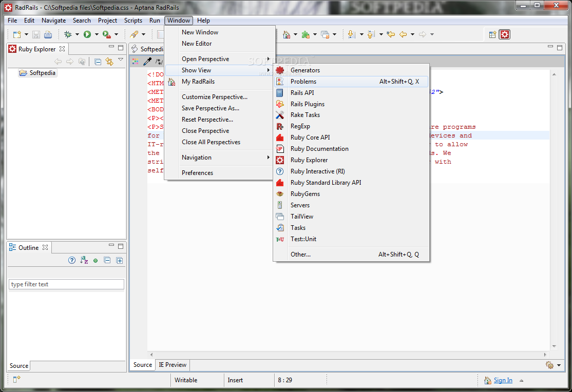This screenshot has width=572, height=392.
Task: Open the Scripts menu
Action: tap(133, 21)
